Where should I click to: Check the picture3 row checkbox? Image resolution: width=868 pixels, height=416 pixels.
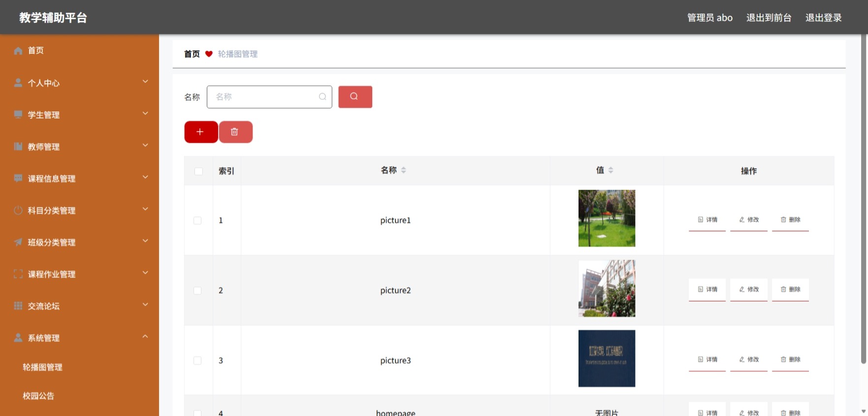[x=197, y=360]
